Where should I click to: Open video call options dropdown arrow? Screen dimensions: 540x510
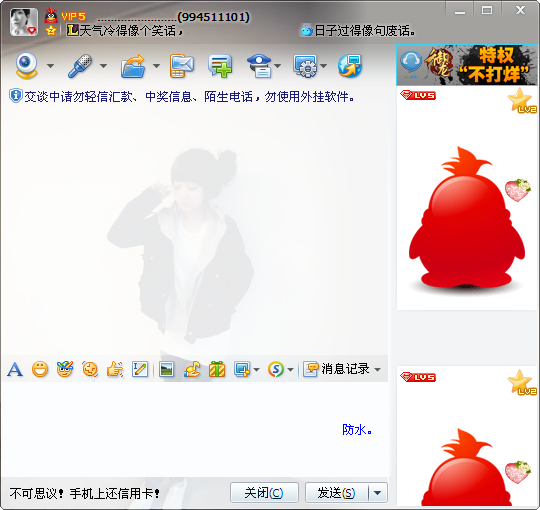[50, 66]
